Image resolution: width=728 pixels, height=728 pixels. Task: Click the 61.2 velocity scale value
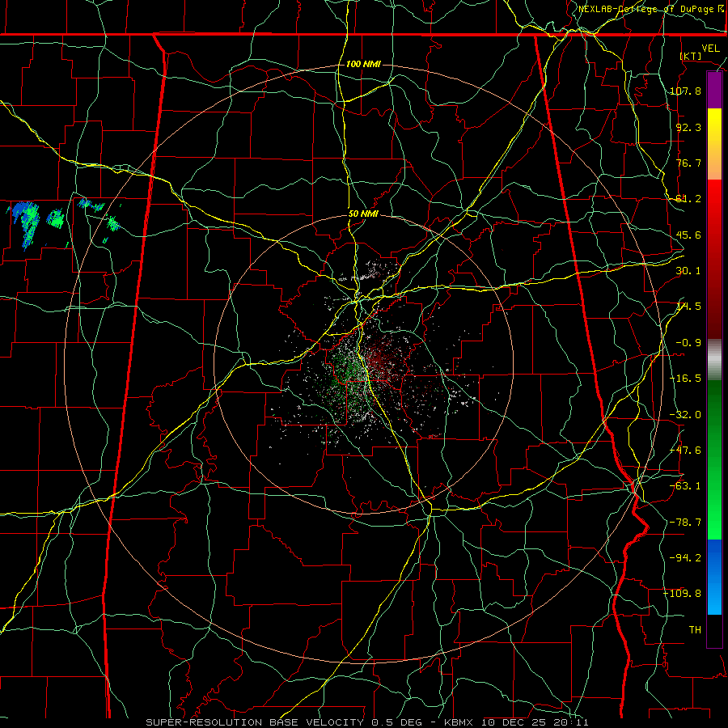(688, 199)
